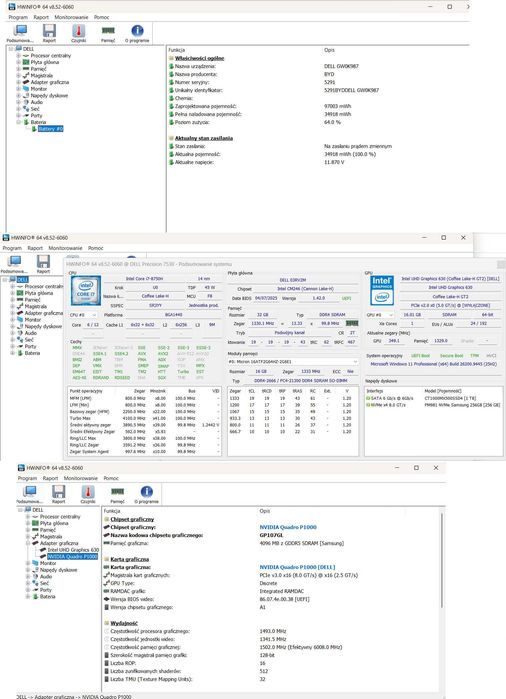Image resolution: width=506 pixels, height=699 pixels.
Task: Select Intel UHD Graphics 630 in bottom tree
Action: coord(73,550)
